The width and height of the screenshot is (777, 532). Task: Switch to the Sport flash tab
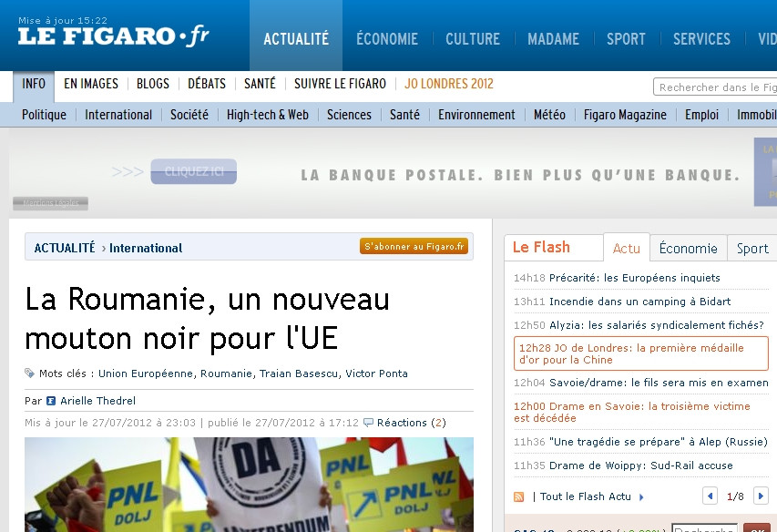coord(752,248)
